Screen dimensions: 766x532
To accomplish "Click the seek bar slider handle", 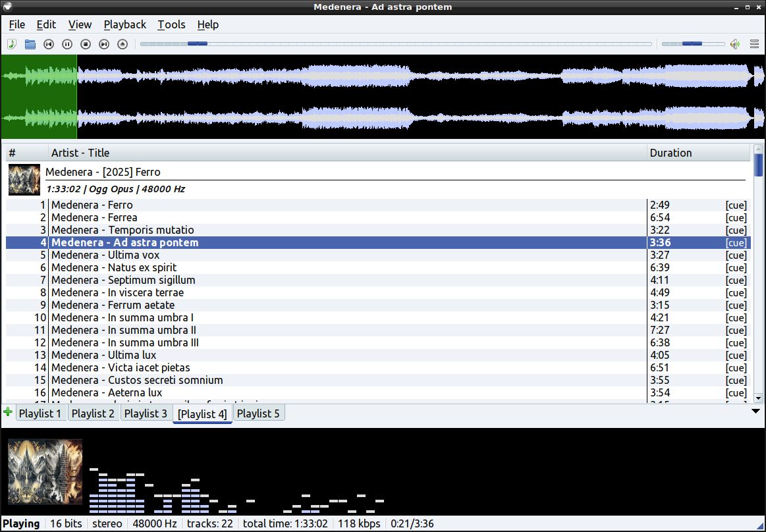I will coord(198,44).
